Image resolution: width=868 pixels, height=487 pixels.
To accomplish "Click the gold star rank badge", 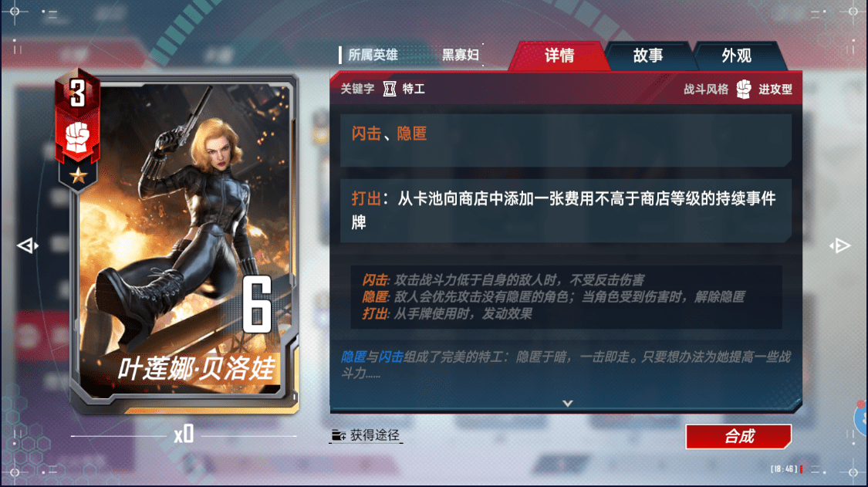I will point(78,176).
